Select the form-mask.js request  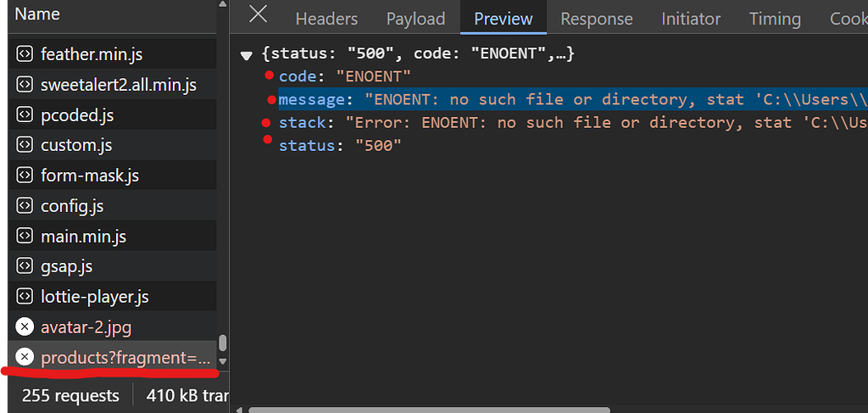tap(112, 176)
